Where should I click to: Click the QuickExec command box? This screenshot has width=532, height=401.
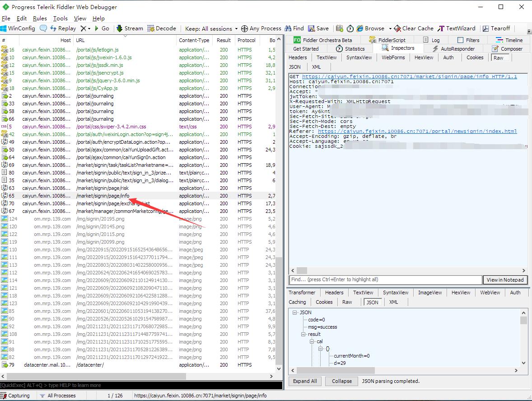click(x=141, y=385)
